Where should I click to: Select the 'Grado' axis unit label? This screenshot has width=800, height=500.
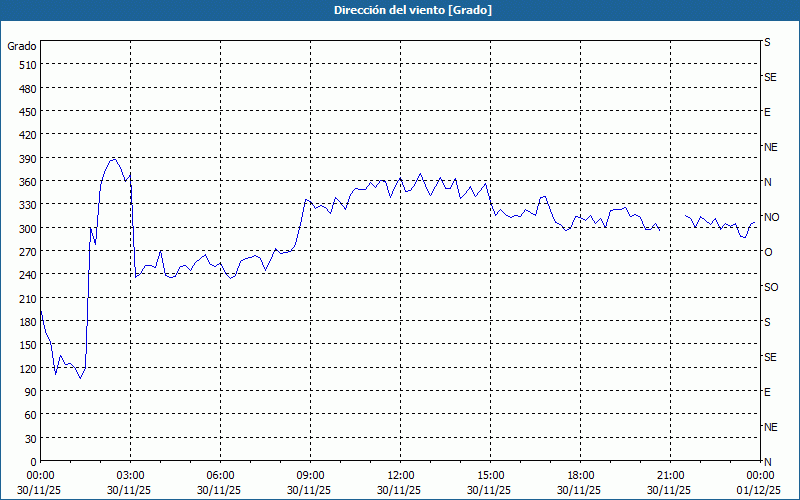click(x=22, y=46)
